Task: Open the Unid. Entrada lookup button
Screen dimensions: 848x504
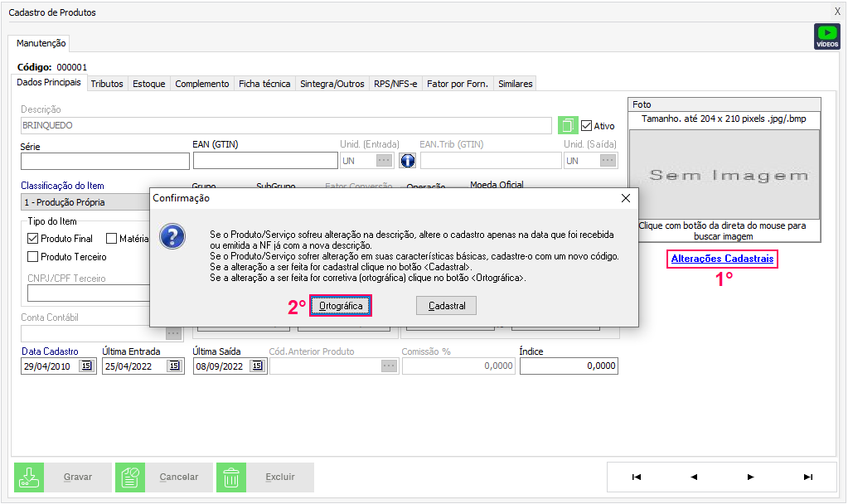Action: 384,161
